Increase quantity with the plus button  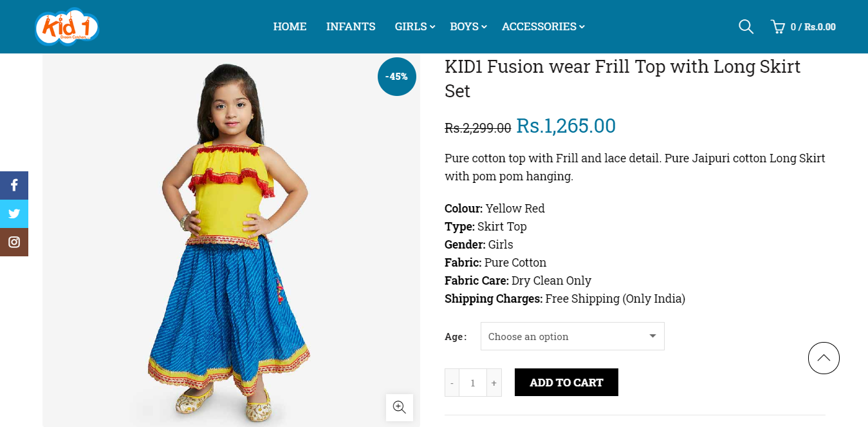(x=494, y=383)
